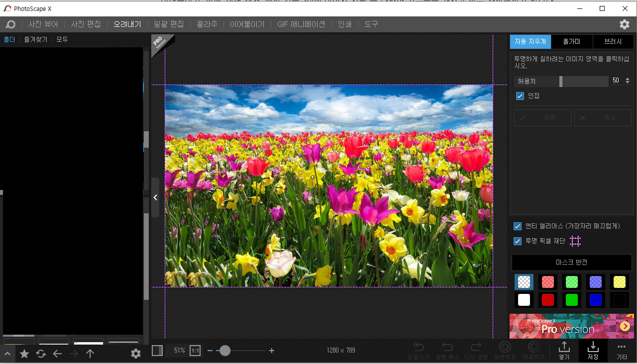This screenshot has height=364, width=637.
Task: Select the red checkered mask color swatch
Action: pyautogui.click(x=547, y=281)
